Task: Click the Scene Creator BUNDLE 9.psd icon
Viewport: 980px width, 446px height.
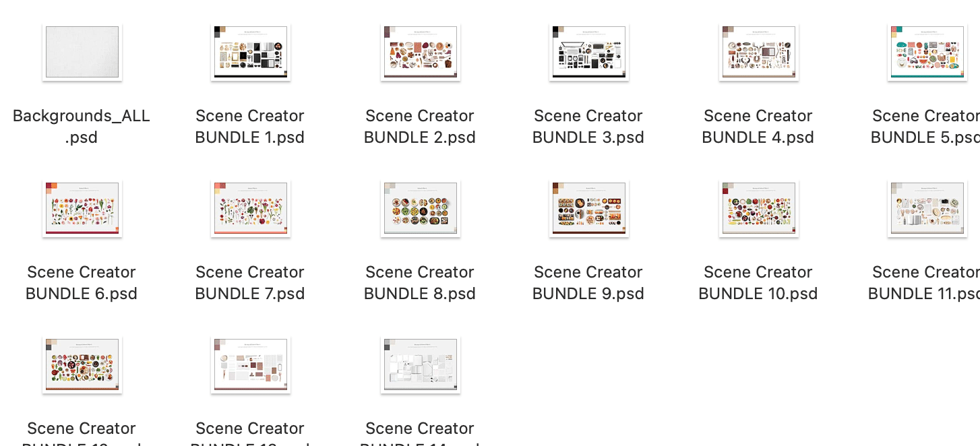Action: click(x=589, y=208)
